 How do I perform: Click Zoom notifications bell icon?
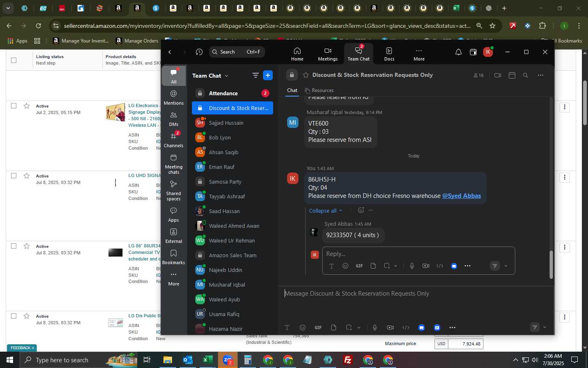[458, 52]
